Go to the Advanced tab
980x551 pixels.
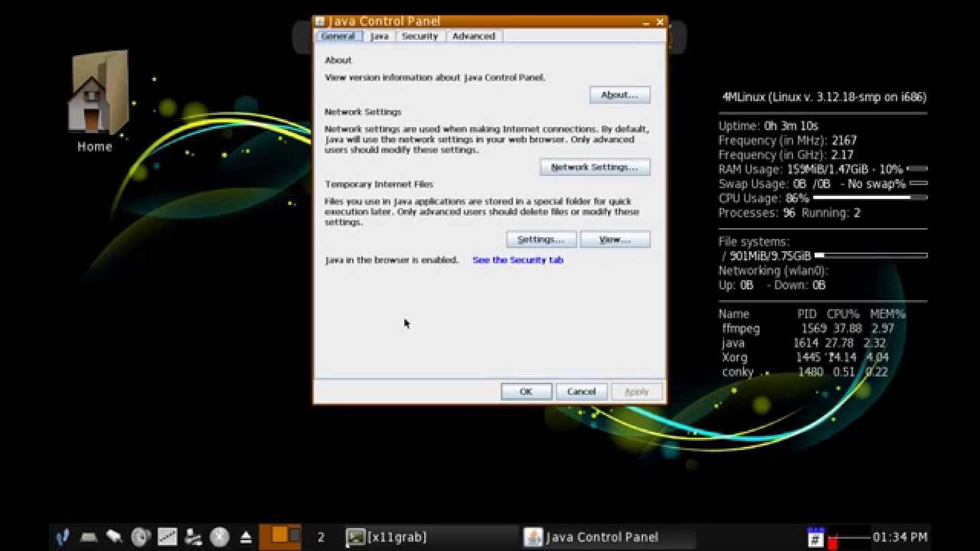[473, 36]
